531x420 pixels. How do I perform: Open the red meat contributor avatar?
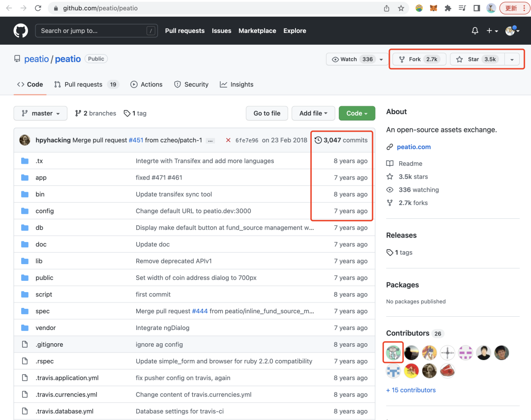pos(447,371)
